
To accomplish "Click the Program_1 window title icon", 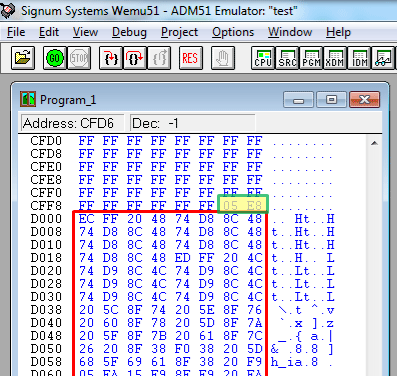I will (28, 99).
